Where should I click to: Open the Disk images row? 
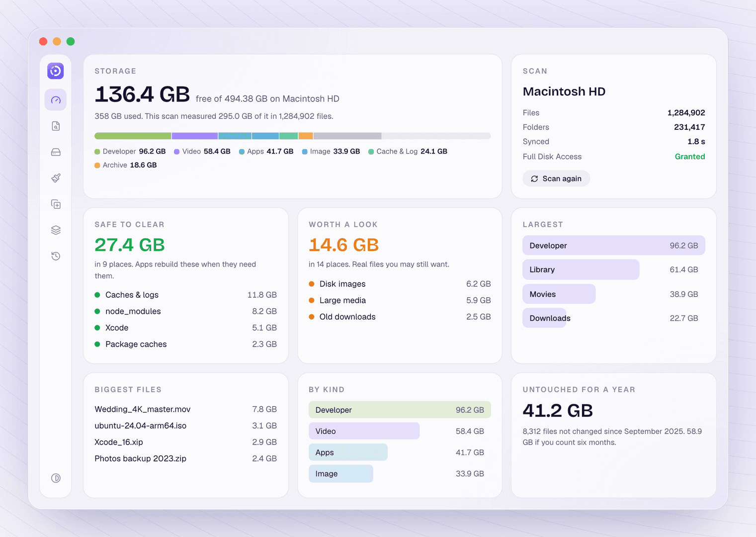tap(400, 284)
